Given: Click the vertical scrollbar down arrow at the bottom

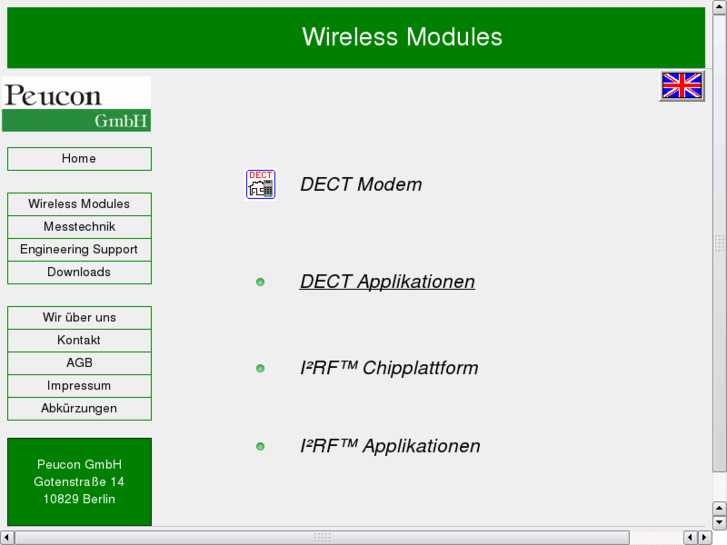Looking at the screenshot, I should click(720, 523).
